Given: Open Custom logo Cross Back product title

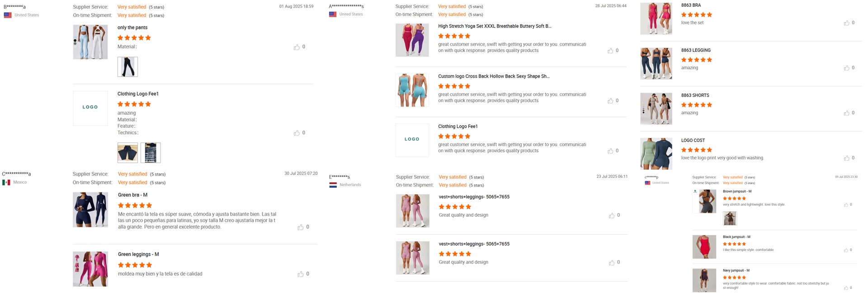Looking at the screenshot, I should click(494, 76).
